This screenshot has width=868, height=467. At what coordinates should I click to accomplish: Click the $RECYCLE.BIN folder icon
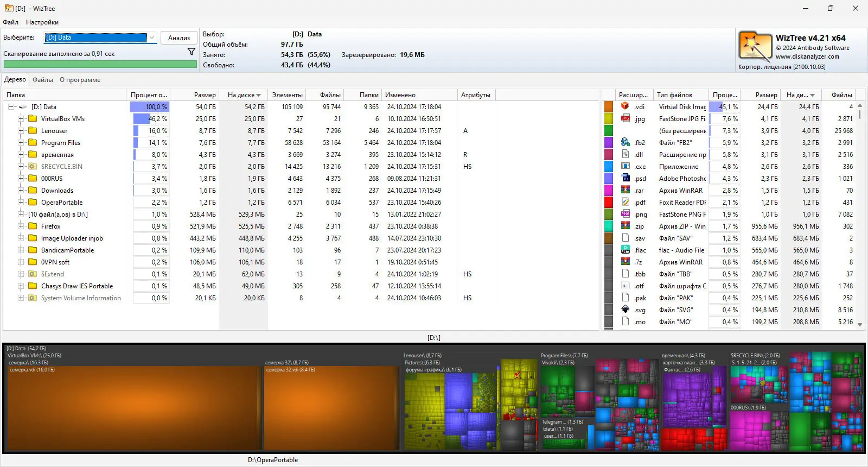pos(33,166)
